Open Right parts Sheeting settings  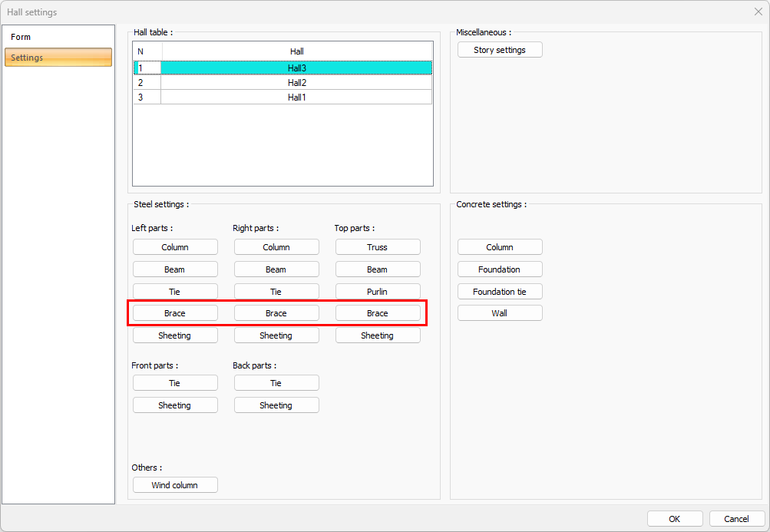click(276, 335)
